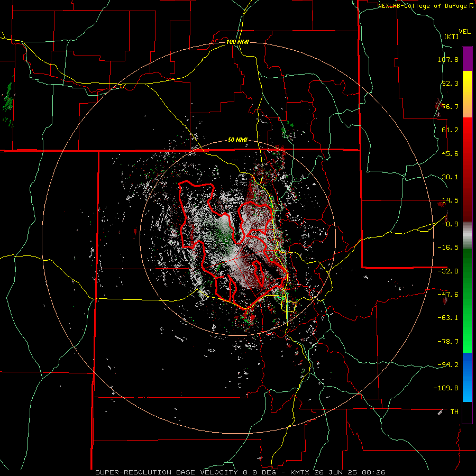Click the NEXLAB-College of DuPage watermark text

pos(425,6)
